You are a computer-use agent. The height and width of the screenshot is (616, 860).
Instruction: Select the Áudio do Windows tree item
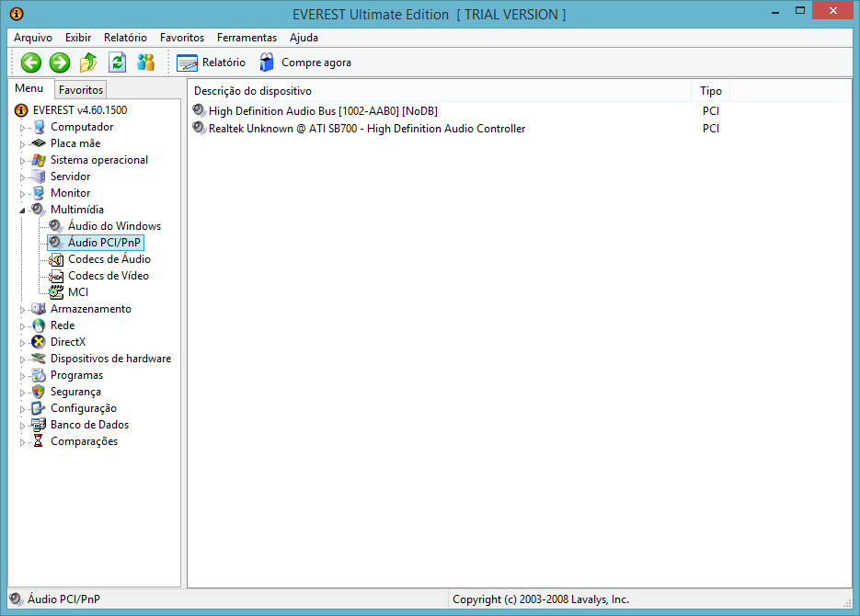(x=114, y=226)
